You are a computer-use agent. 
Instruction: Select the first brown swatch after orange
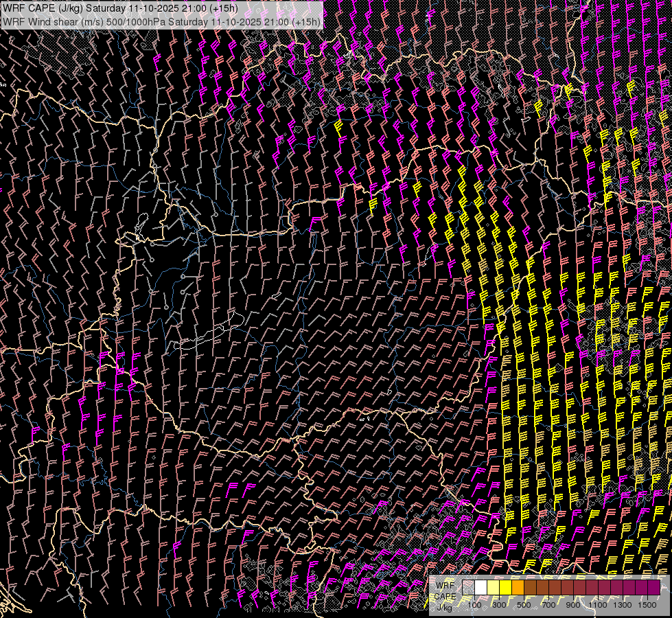(530, 588)
